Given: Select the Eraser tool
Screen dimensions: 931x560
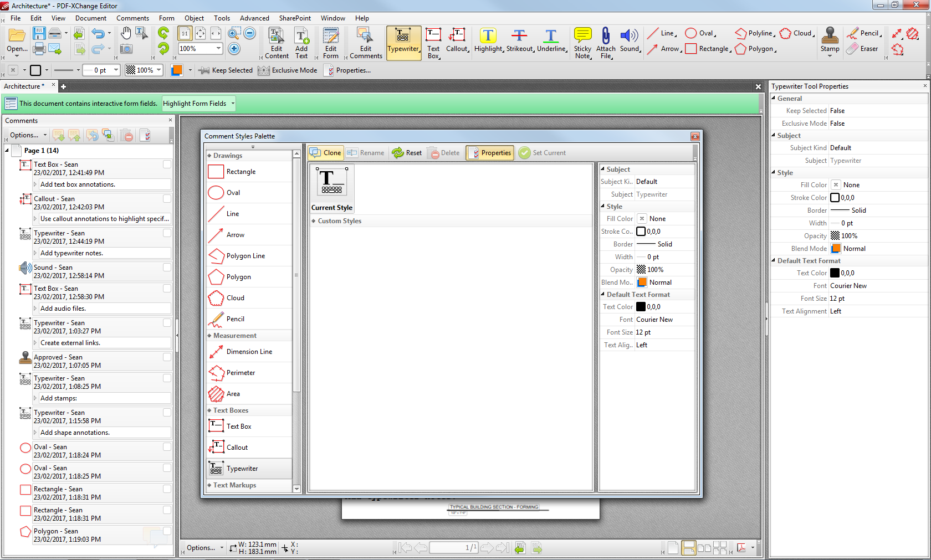Looking at the screenshot, I should click(x=863, y=48).
